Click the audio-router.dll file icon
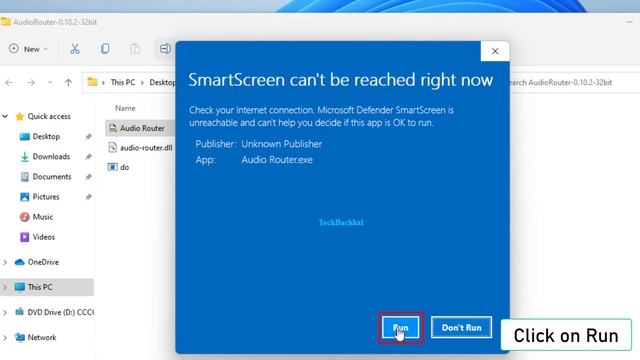 pos(113,147)
